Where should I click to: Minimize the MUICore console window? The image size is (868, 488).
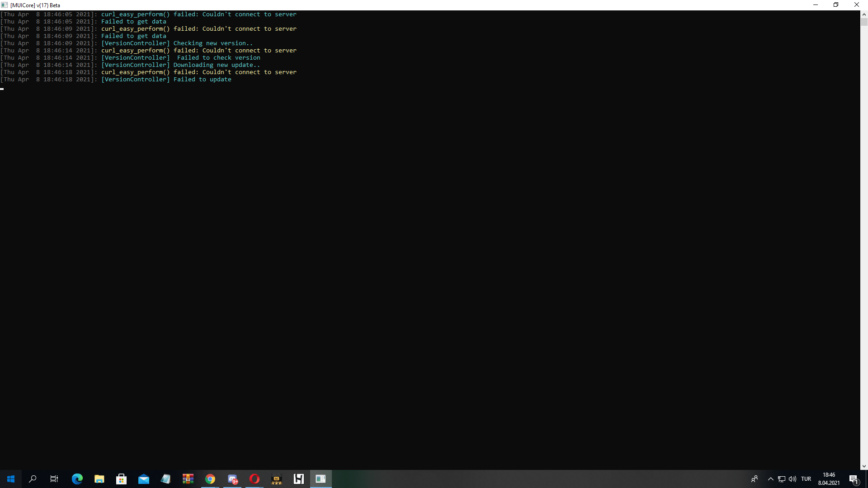816,5
